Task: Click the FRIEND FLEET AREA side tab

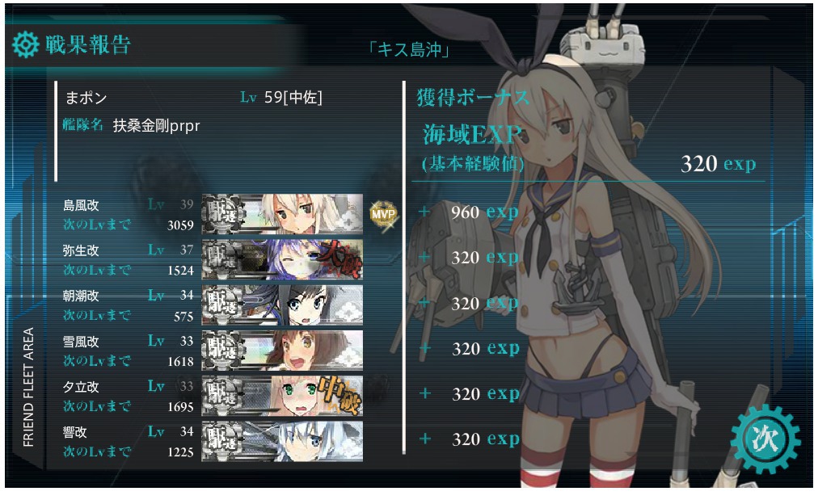Action: click(x=28, y=387)
